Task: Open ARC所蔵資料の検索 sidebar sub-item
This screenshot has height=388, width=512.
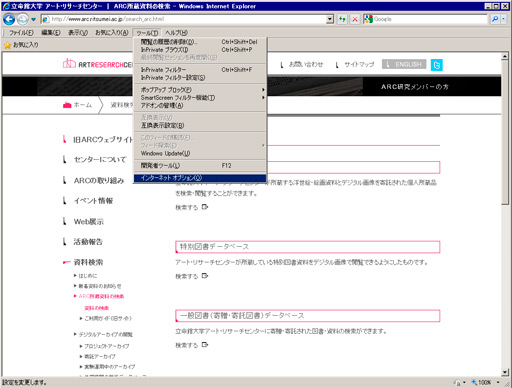Action: click(101, 296)
